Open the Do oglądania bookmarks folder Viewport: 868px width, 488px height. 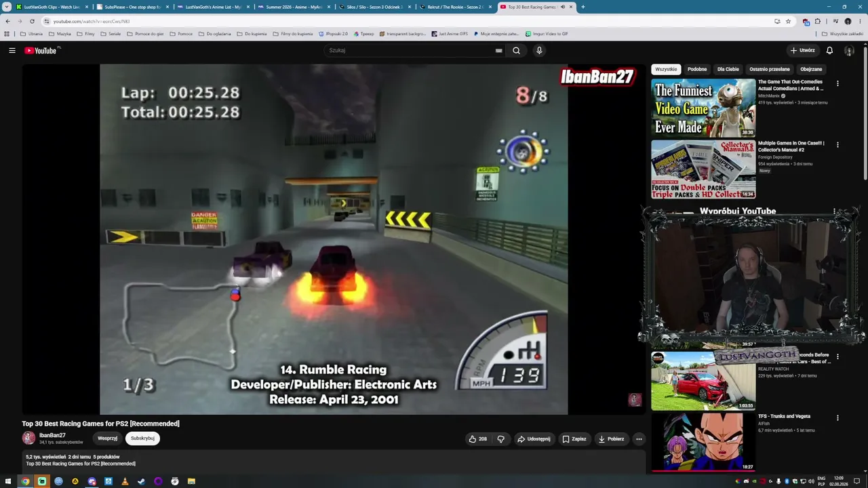coord(214,33)
